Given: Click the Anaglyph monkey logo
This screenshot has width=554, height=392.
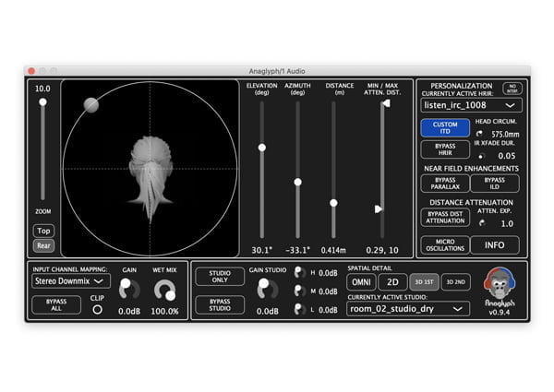Looking at the screenshot, I should pos(500,283).
